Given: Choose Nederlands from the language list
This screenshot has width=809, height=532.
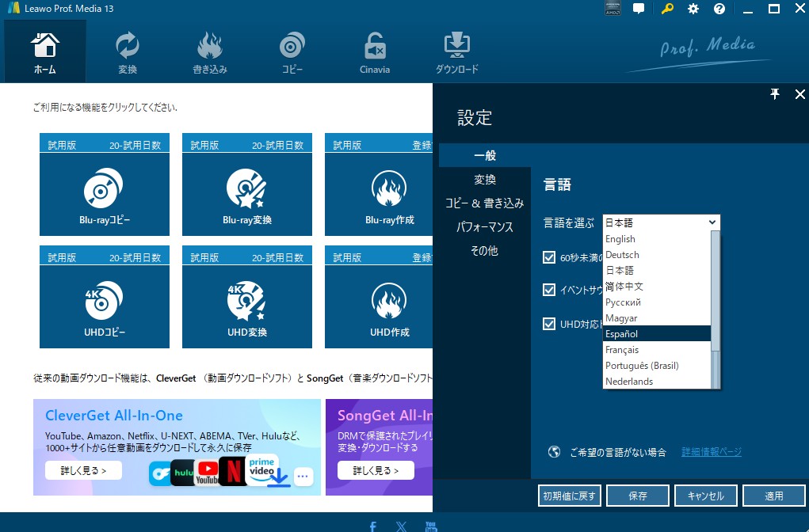Looking at the screenshot, I should tap(657, 382).
